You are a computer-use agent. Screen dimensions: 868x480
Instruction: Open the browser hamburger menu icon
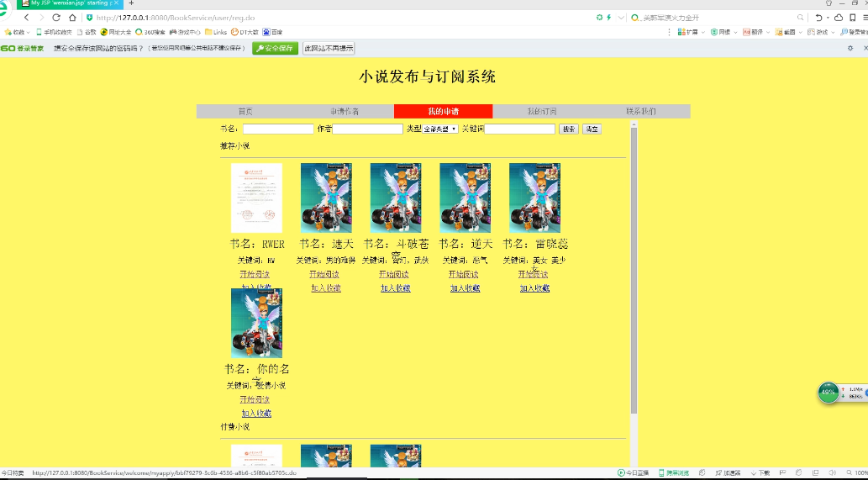click(865, 18)
